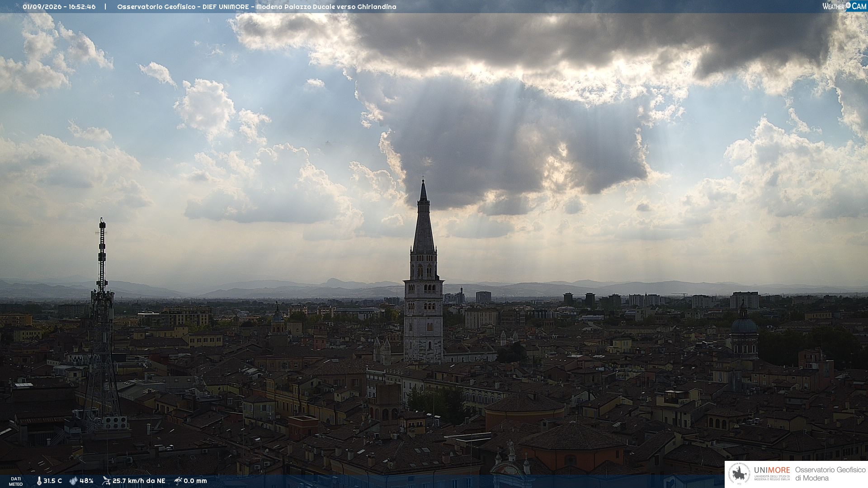The height and width of the screenshot is (488, 868).
Task: Click the rain umbrella icon
Action: click(178, 481)
